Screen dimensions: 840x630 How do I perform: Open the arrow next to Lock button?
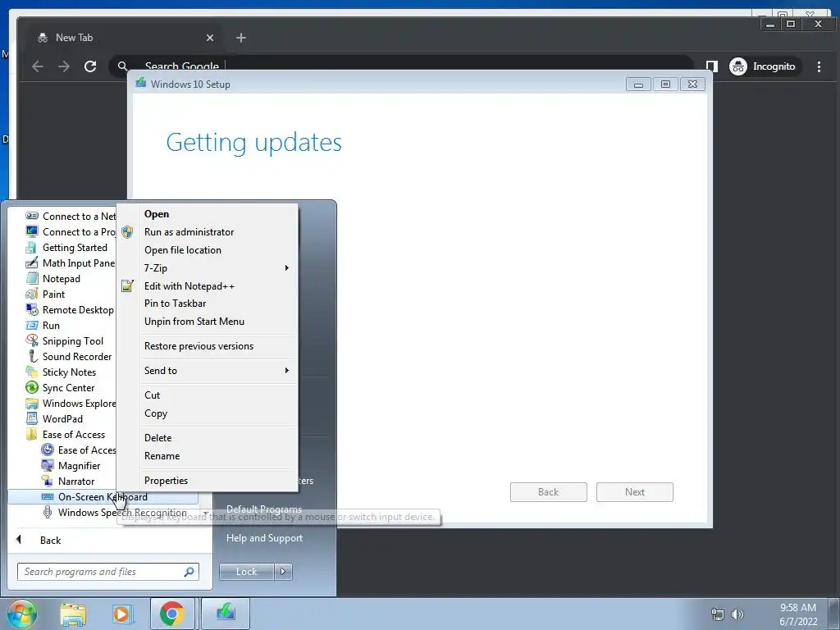[283, 572]
